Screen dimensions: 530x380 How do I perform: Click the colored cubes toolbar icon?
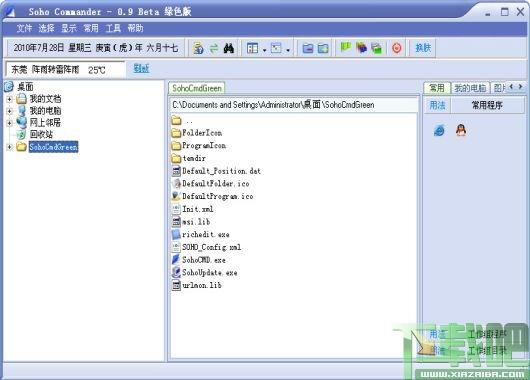(x=361, y=48)
